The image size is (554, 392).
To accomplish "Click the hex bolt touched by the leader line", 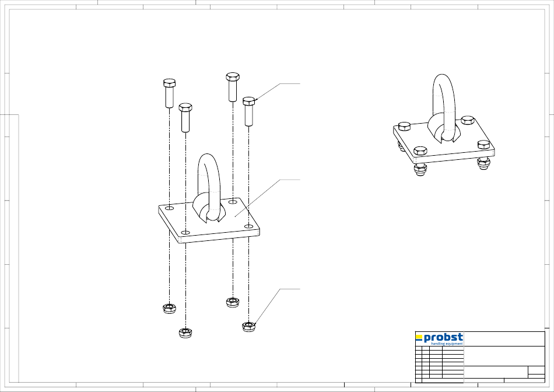I will point(249,111).
